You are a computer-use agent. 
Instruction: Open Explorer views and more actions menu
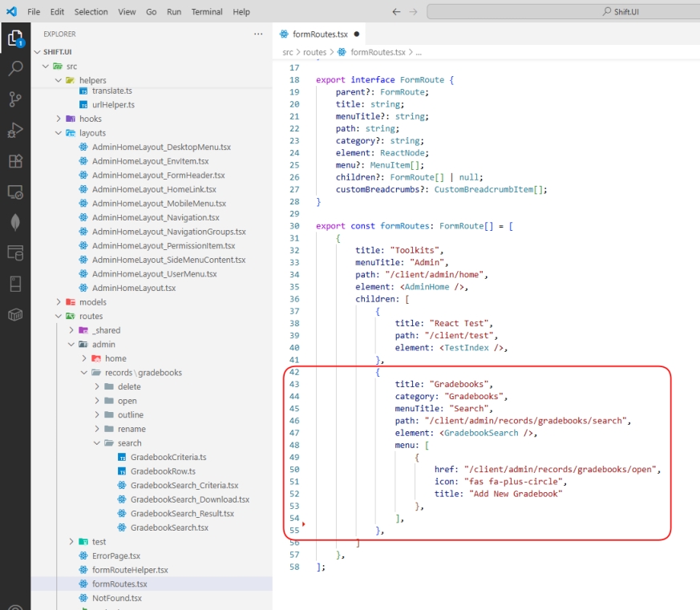258,34
